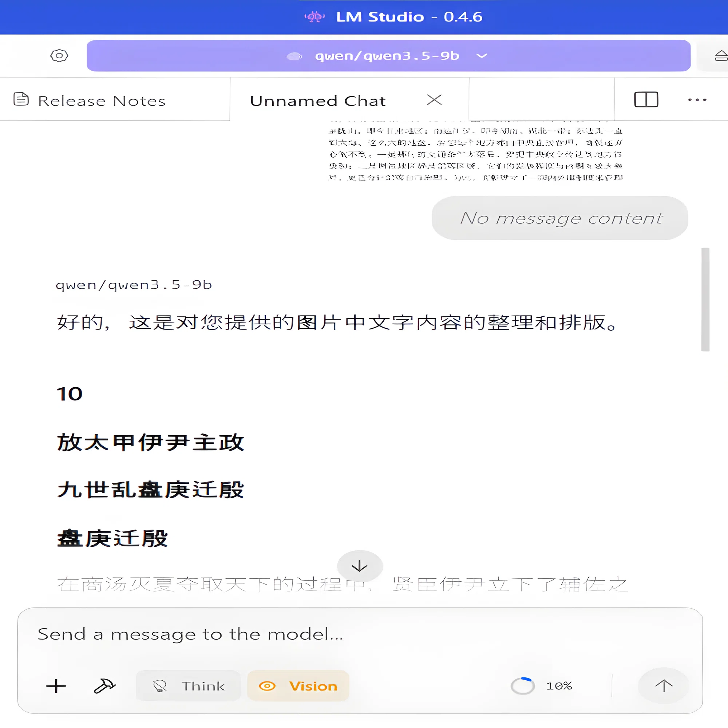Switch to the Release Notes tab
This screenshot has width=728, height=728.
(115, 100)
